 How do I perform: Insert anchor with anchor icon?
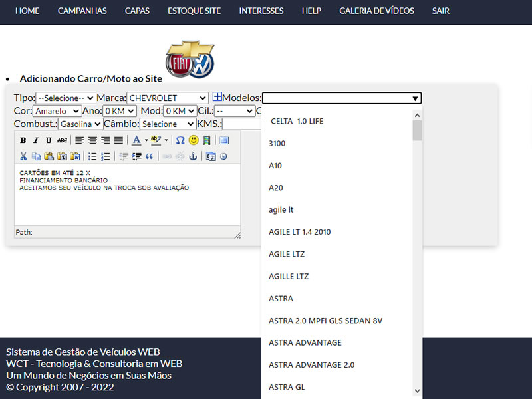(x=193, y=156)
